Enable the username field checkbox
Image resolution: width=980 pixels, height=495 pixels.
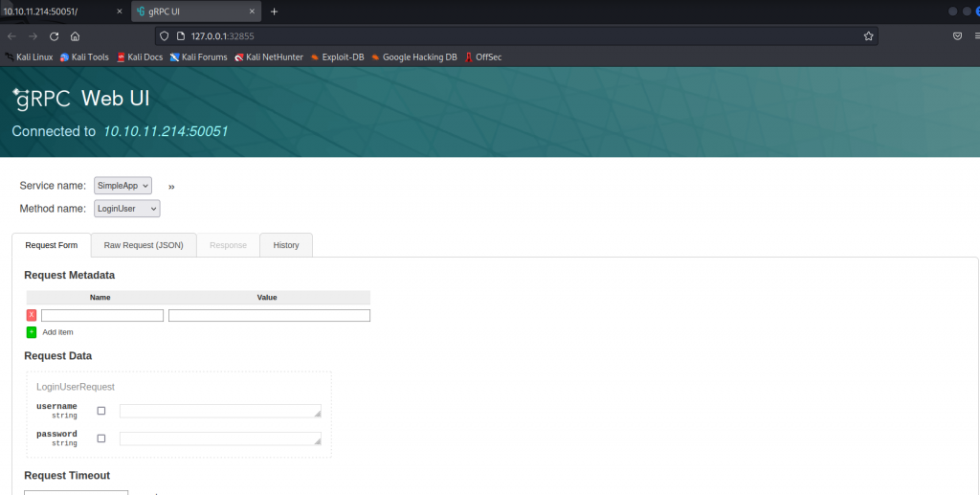pyautogui.click(x=101, y=411)
